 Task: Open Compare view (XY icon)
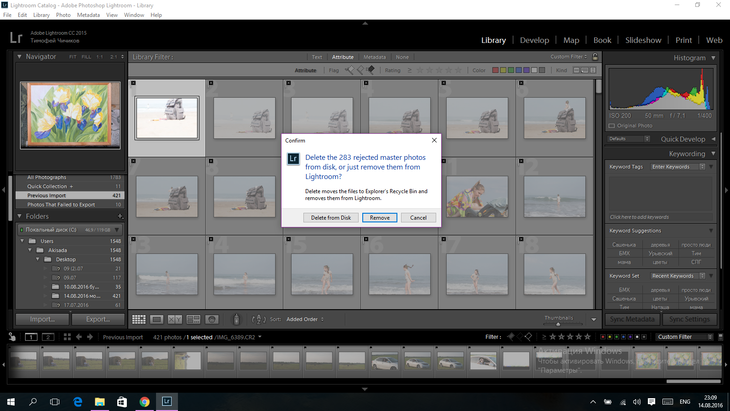tap(175, 319)
